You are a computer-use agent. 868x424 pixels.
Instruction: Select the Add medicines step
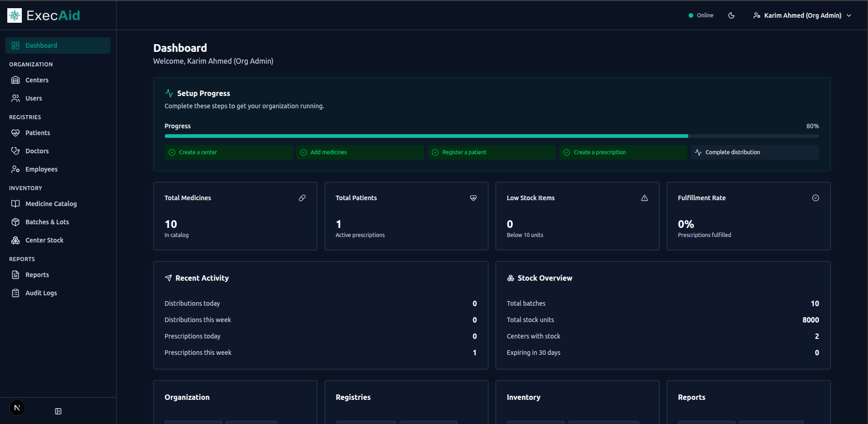tap(360, 152)
